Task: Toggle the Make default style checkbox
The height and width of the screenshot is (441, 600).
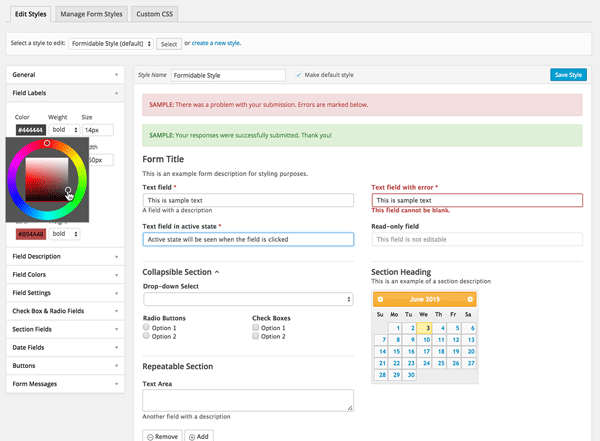Action: pyautogui.click(x=298, y=75)
